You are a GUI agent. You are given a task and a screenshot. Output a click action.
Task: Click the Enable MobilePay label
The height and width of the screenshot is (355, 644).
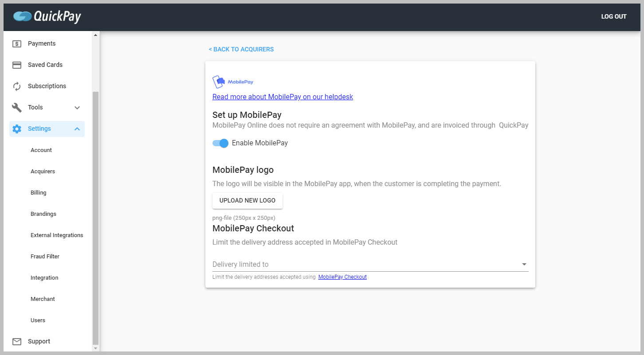[260, 143]
